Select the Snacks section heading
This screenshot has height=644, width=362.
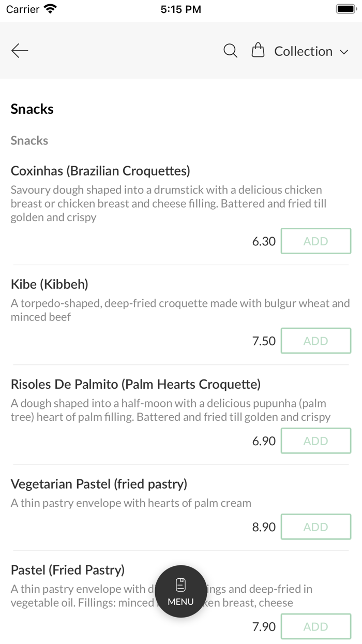[x=32, y=109]
